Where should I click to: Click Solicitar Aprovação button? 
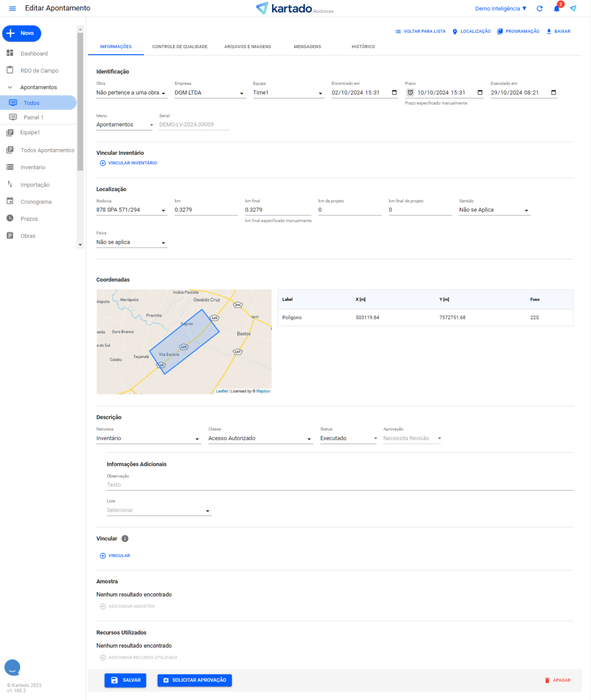click(x=194, y=680)
